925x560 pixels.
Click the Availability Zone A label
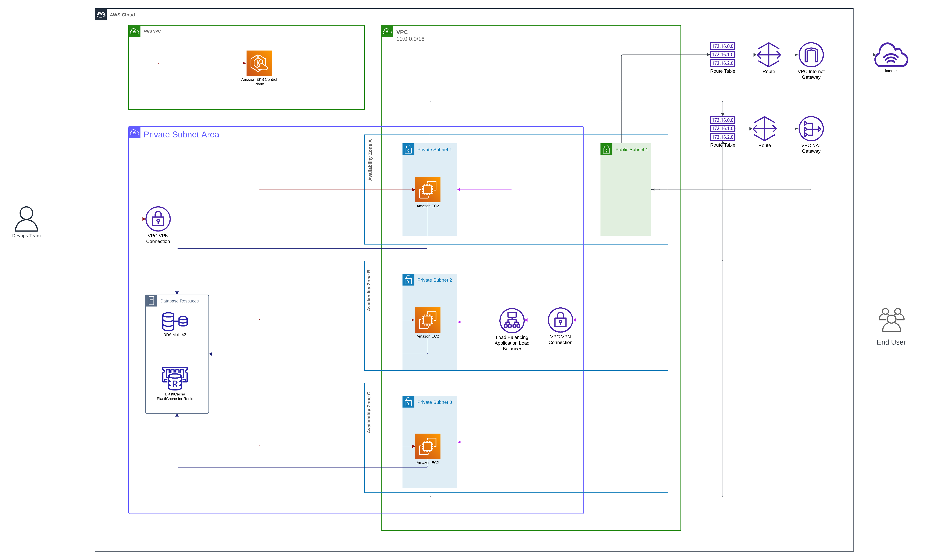pos(370,160)
